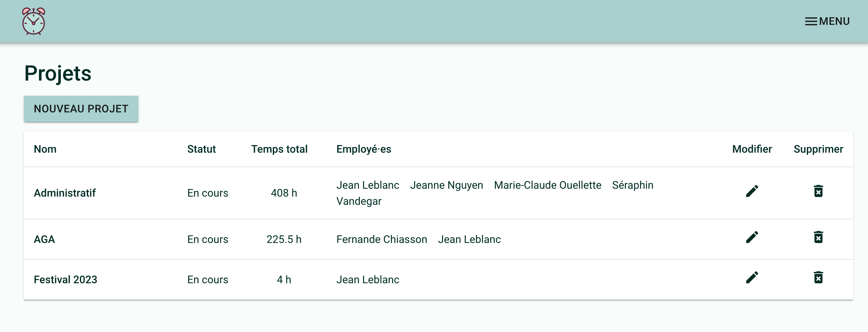Click the Temps total column header
The width and height of the screenshot is (868, 332).
(279, 149)
